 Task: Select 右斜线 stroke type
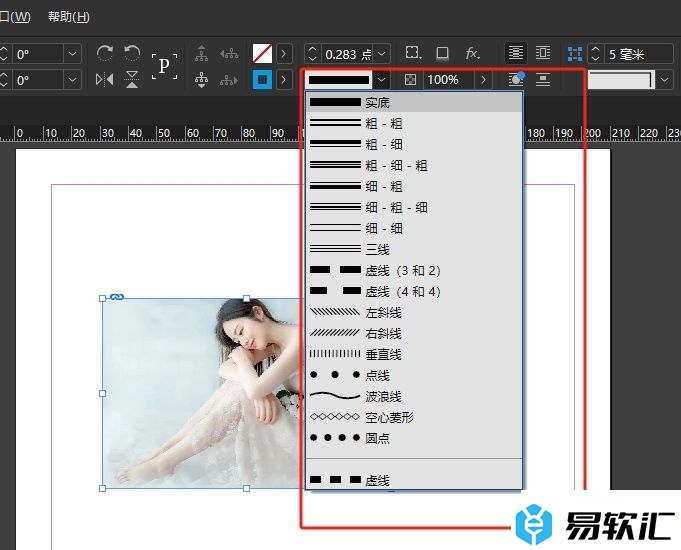click(x=414, y=333)
